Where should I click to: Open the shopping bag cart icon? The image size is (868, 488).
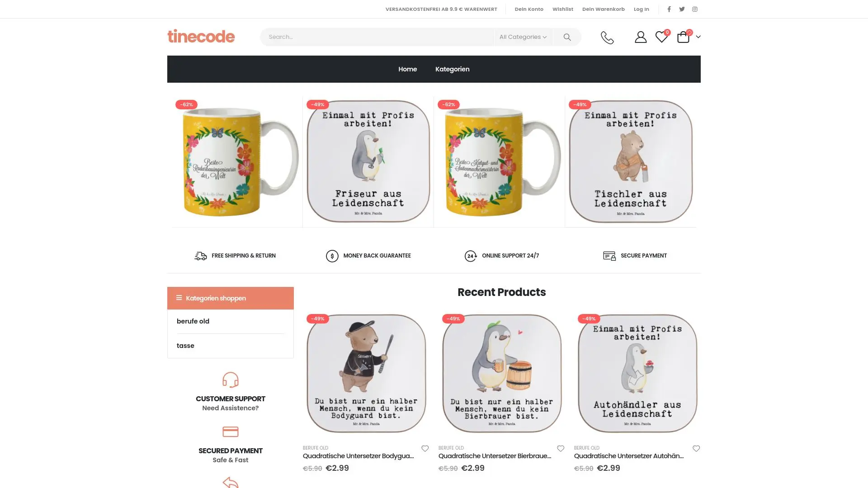pos(683,37)
